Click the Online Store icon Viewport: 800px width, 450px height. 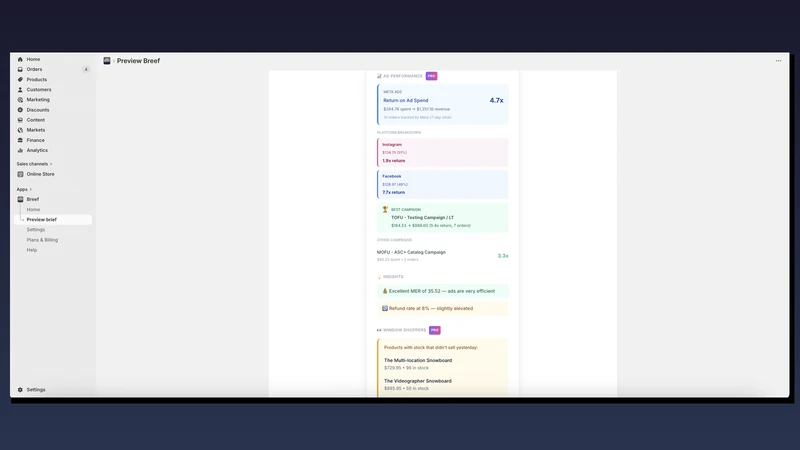tap(20, 174)
